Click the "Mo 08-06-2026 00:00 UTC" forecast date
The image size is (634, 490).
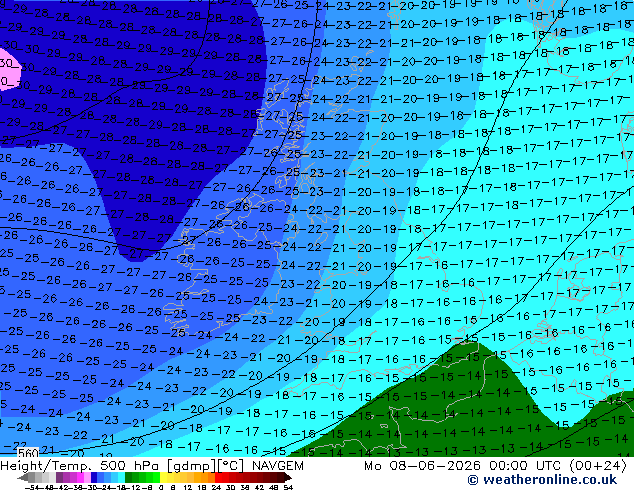[x=463, y=466]
